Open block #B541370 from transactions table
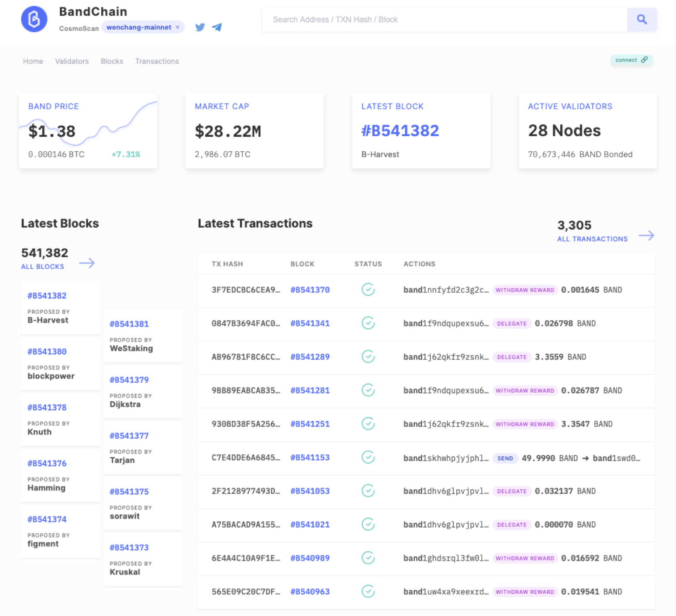This screenshot has width=676, height=616. [x=310, y=290]
